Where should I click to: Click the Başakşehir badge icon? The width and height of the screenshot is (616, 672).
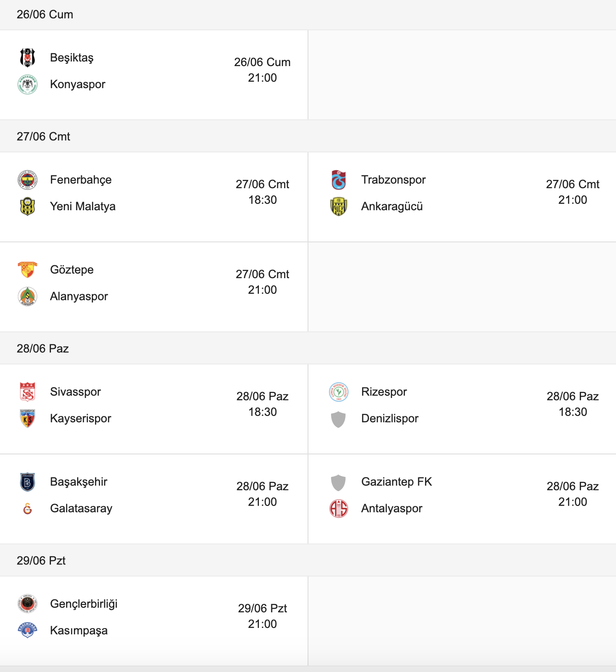[28, 482]
